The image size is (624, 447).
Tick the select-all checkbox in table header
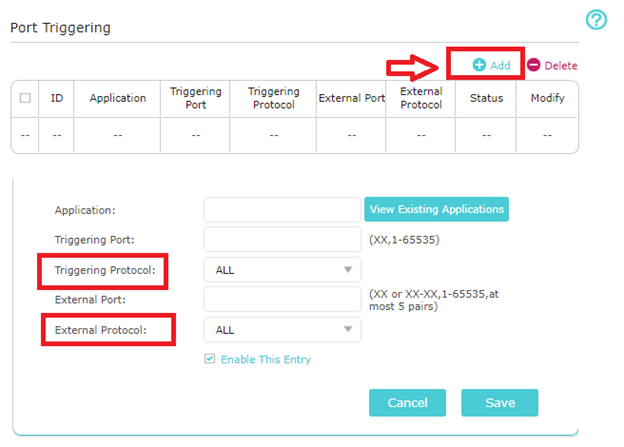(x=25, y=98)
